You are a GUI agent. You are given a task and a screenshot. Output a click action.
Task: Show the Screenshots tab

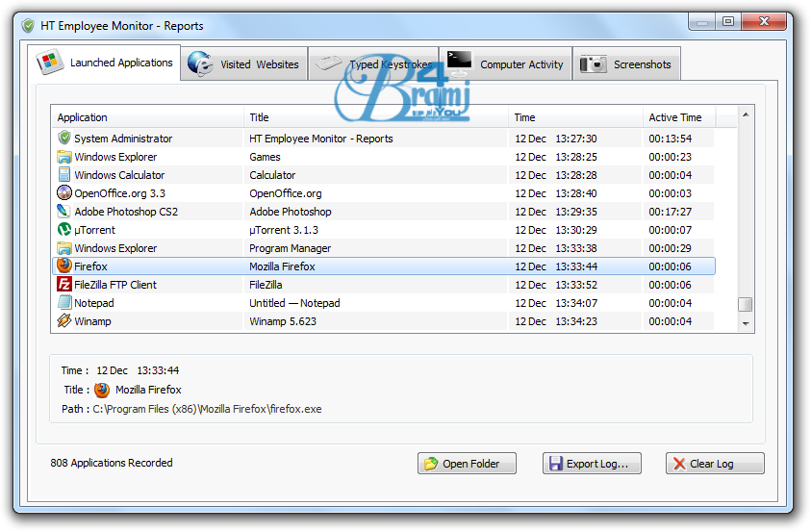[626, 64]
